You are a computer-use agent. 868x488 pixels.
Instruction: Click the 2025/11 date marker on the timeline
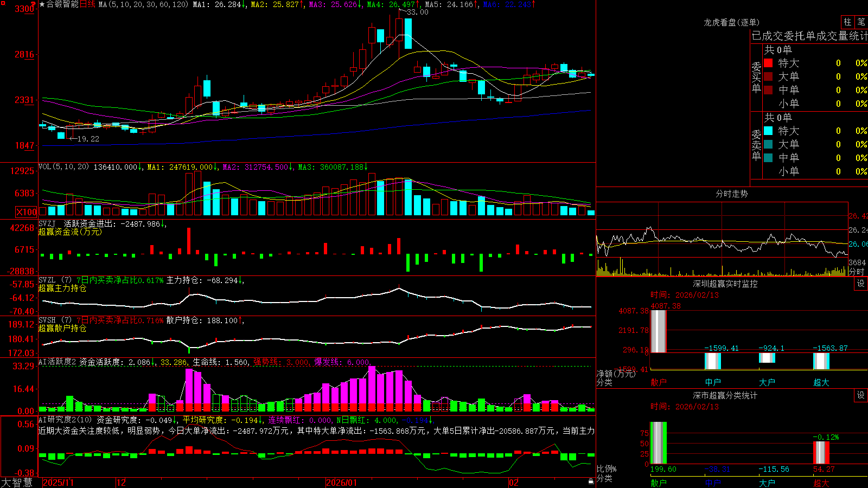pyautogui.click(x=58, y=483)
